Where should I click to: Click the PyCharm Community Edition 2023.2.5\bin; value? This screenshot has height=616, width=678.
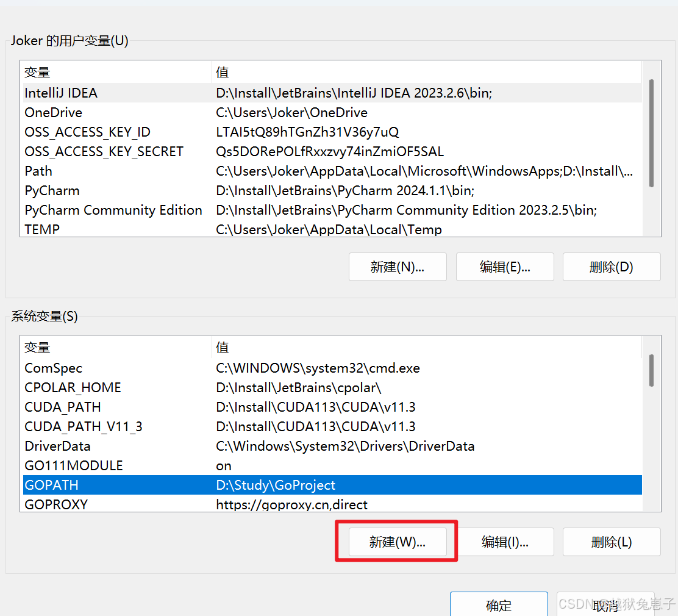click(x=407, y=210)
